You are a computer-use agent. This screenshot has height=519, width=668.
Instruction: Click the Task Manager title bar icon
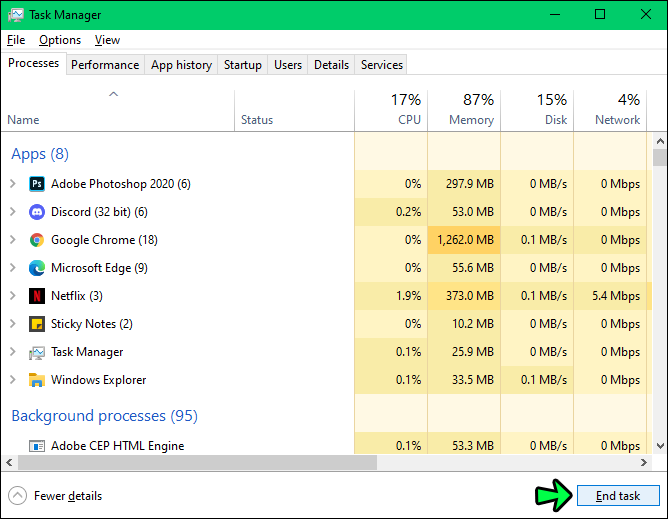[x=16, y=15]
